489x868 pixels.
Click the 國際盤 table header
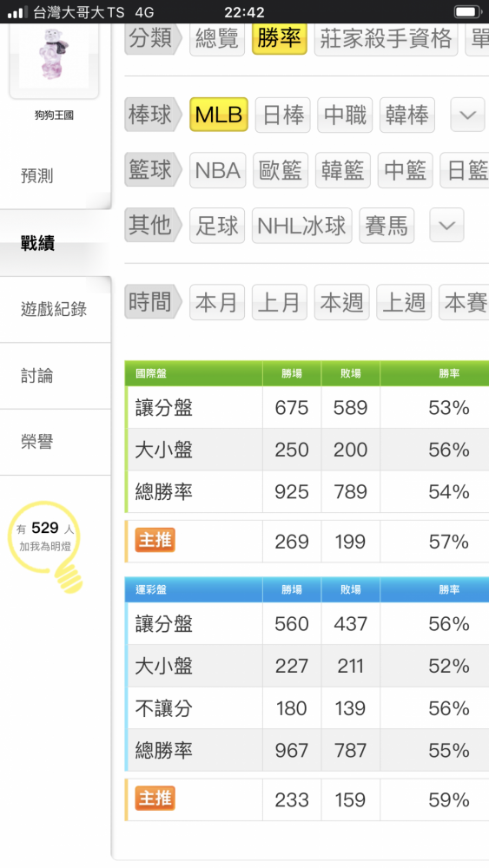click(194, 373)
